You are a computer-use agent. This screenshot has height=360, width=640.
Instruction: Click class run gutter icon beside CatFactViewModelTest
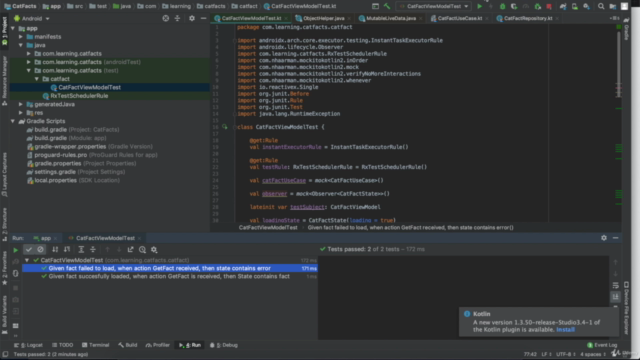(x=224, y=127)
